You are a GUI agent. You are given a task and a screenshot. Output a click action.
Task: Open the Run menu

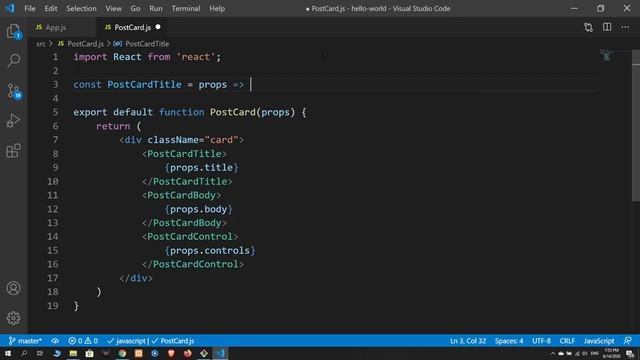point(156,9)
